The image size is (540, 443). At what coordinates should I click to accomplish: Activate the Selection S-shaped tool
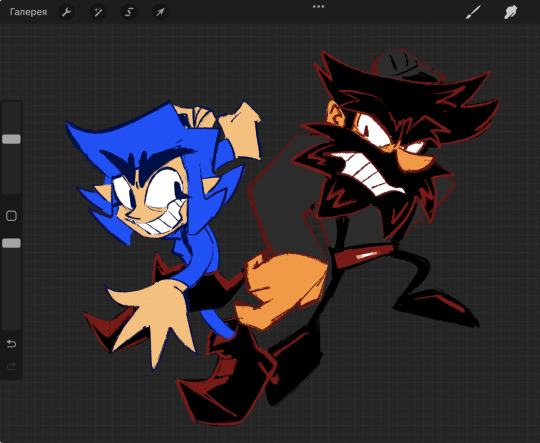coord(129,12)
